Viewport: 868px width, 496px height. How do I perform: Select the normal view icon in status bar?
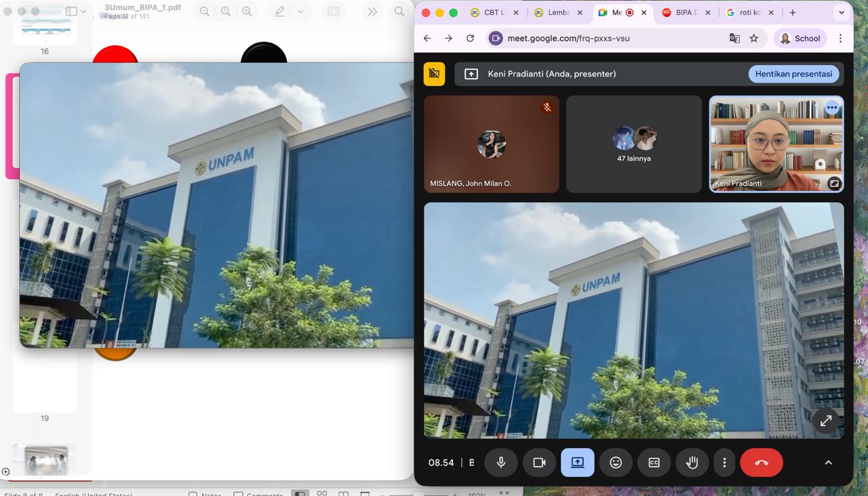point(300,493)
